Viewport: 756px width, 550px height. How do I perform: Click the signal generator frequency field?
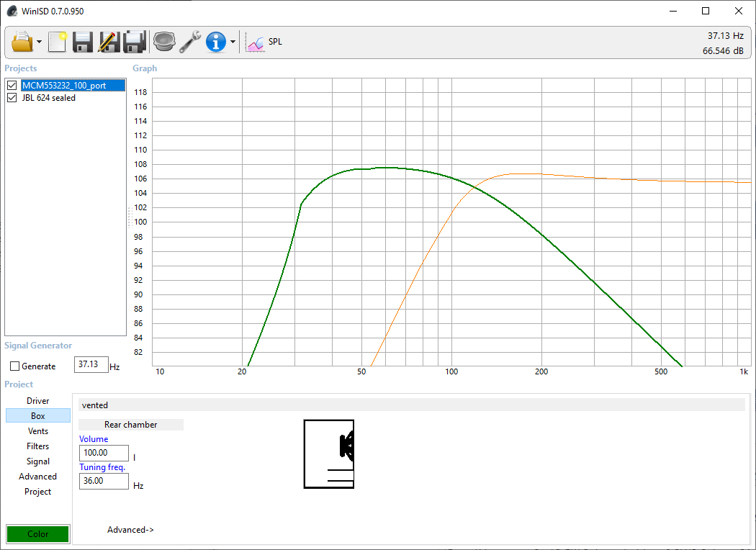[91, 364]
